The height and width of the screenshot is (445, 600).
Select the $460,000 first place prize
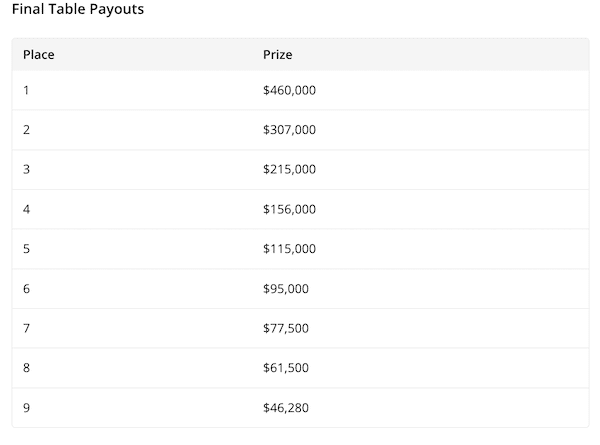289,90
